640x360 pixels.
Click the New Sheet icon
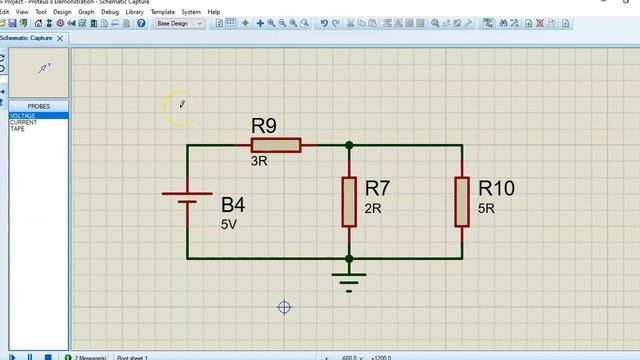pyautogui.click(x=529, y=23)
